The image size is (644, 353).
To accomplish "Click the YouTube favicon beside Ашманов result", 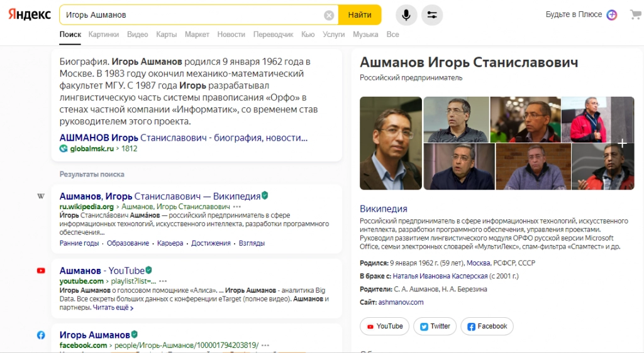I will (x=41, y=271).
